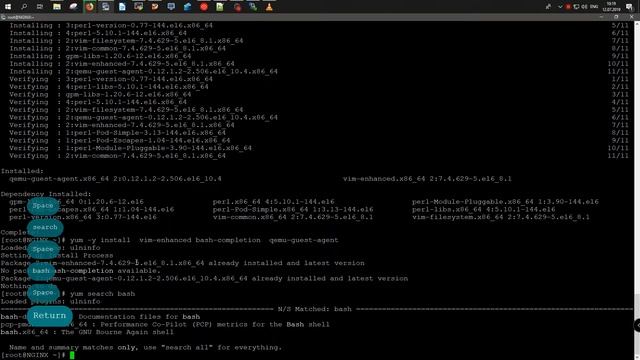This screenshot has width=640, height=360.
Task: Restore down the terminal window
Action: [616, 17]
